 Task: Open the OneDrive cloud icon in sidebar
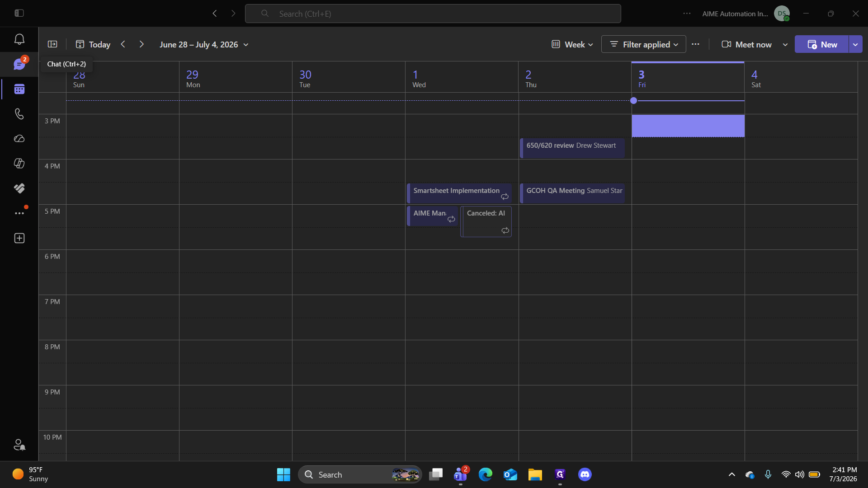pyautogui.click(x=19, y=138)
